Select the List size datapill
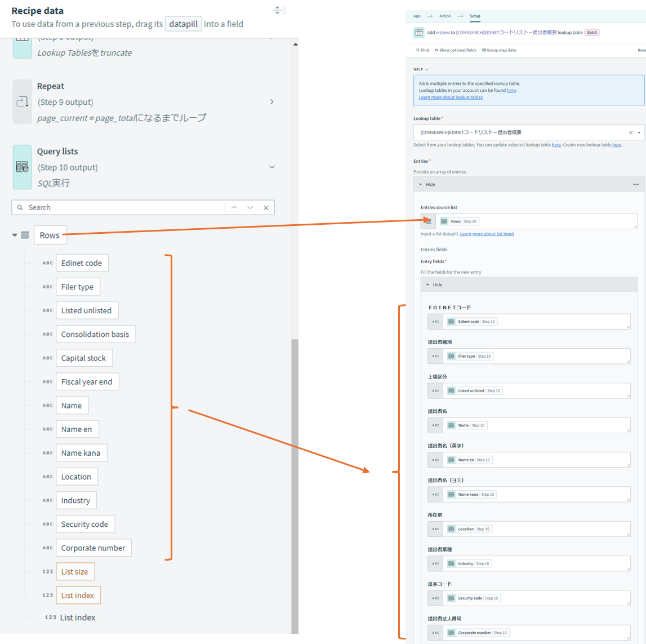Viewport: 646px width, 644px height. (x=75, y=571)
